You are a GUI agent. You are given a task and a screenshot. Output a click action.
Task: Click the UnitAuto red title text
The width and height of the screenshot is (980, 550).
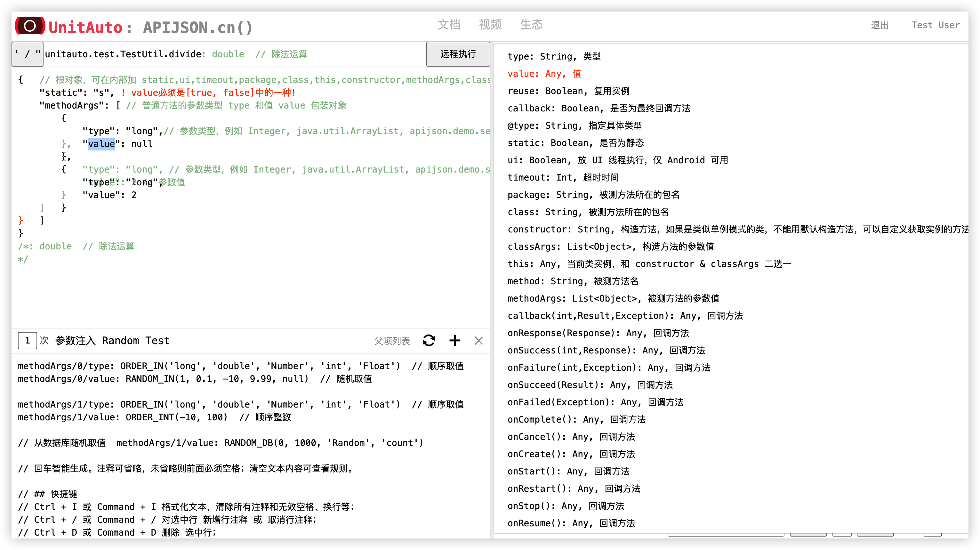point(85,28)
